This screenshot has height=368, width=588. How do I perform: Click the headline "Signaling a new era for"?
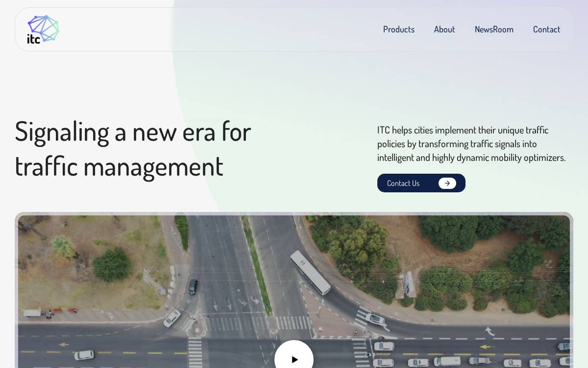[133, 131]
